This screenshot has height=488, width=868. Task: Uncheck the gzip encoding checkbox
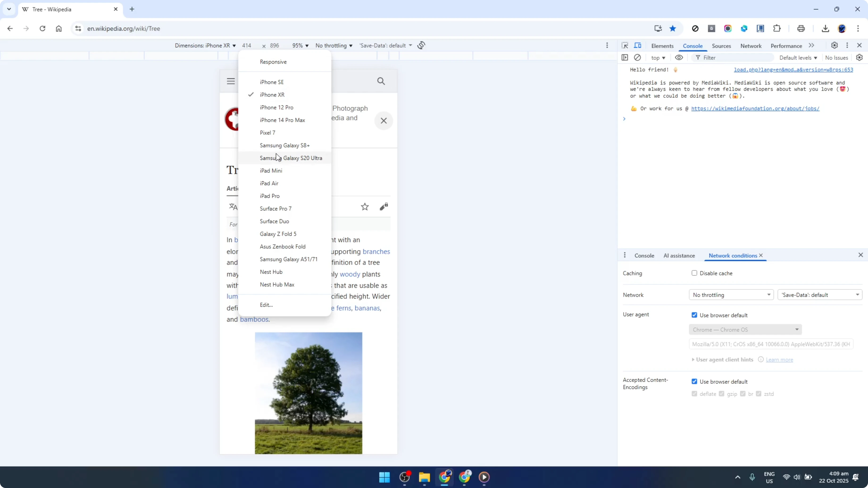click(x=722, y=393)
